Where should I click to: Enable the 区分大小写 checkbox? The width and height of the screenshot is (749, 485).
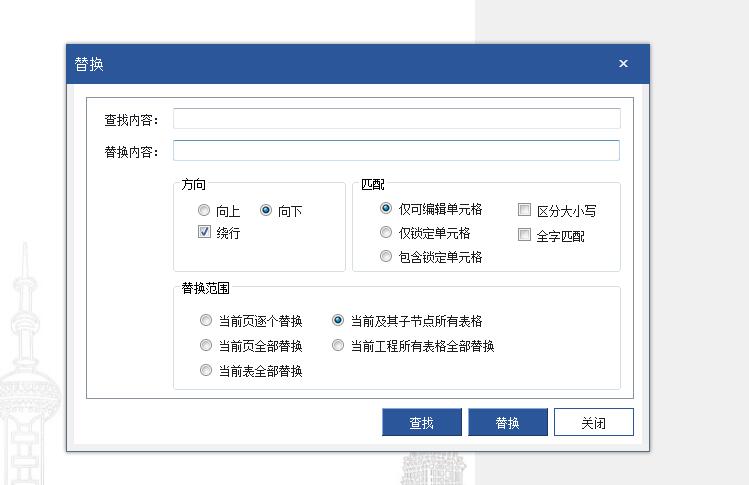[524, 211]
